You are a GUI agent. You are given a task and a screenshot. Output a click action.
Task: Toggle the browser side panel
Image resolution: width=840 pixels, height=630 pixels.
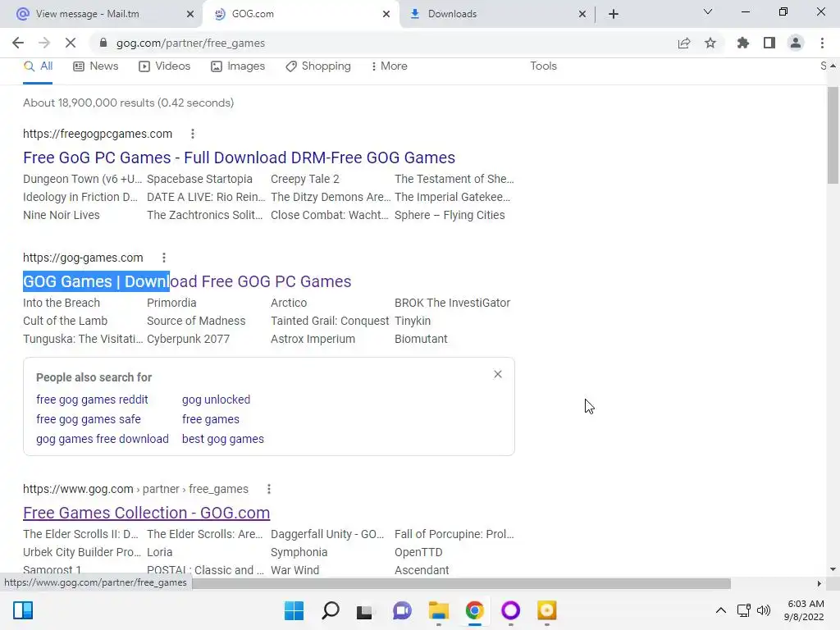[x=769, y=43]
